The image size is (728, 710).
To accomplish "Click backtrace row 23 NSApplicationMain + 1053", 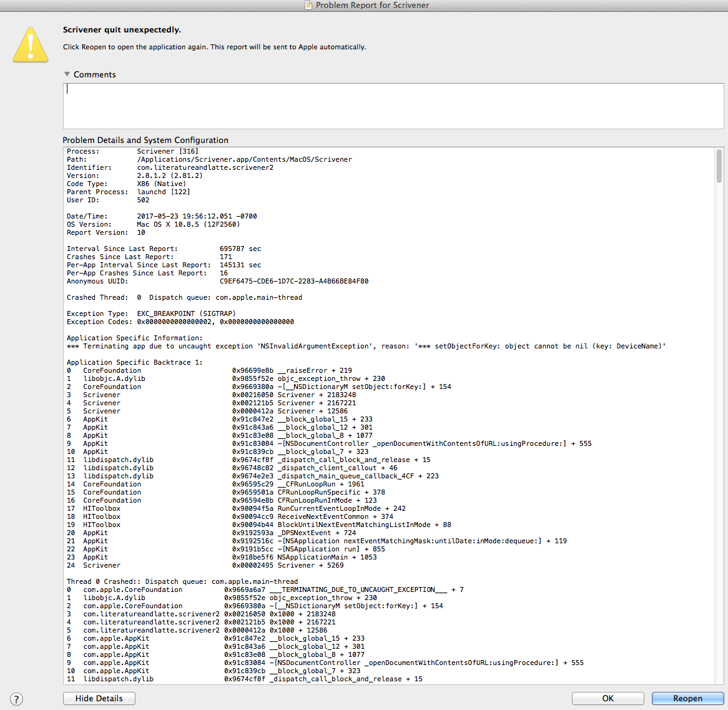I will pyautogui.click(x=222, y=558).
